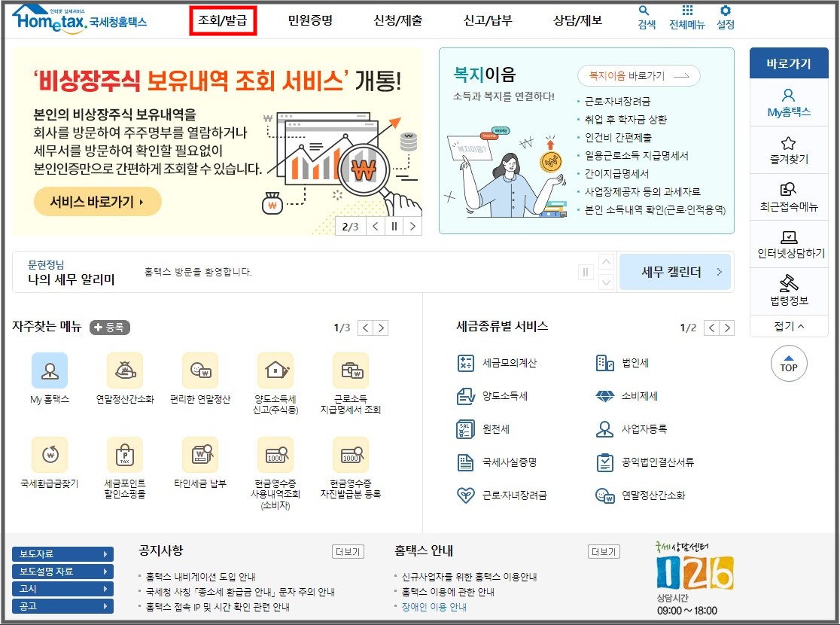Pause the 나의 세무 알리미 ticker
The height and width of the screenshot is (625, 840).
point(586,273)
